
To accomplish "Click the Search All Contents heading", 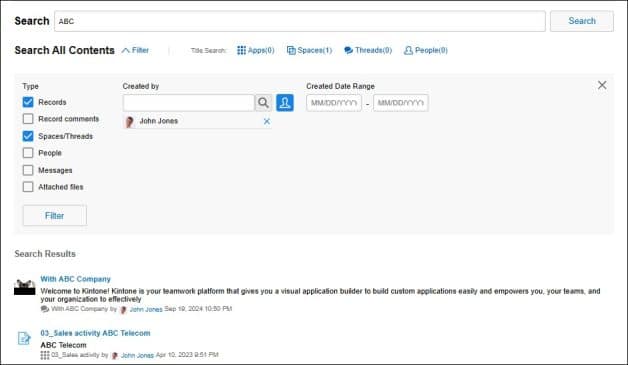I will point(64,50).
